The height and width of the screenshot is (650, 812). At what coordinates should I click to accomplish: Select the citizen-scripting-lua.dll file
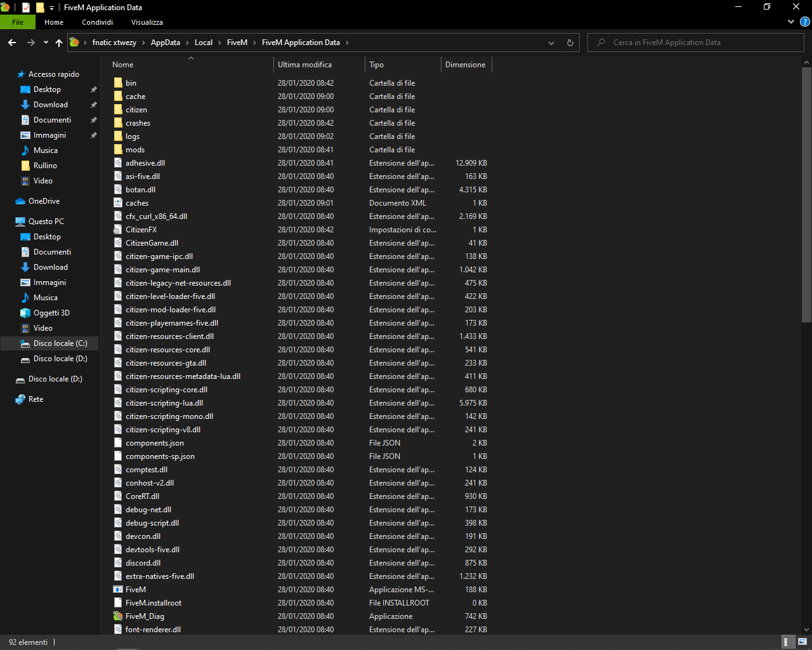click(164, 403)
